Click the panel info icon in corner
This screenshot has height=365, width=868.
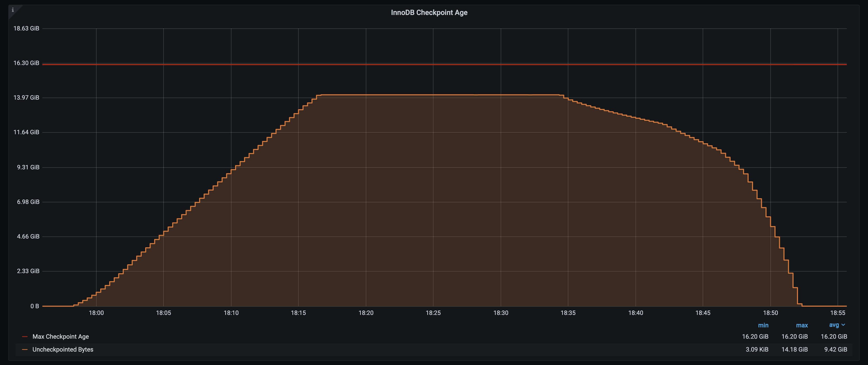pyautogui.click(x=13, y=10)
